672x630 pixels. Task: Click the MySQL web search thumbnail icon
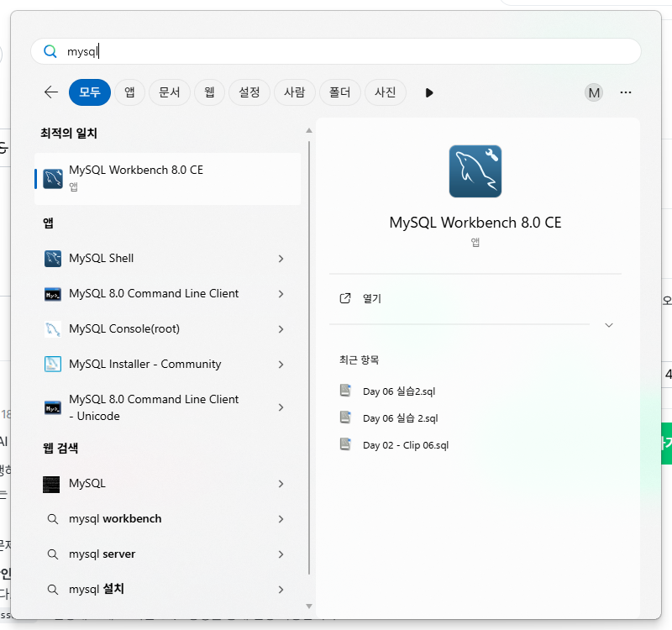(x=51, y=485)
